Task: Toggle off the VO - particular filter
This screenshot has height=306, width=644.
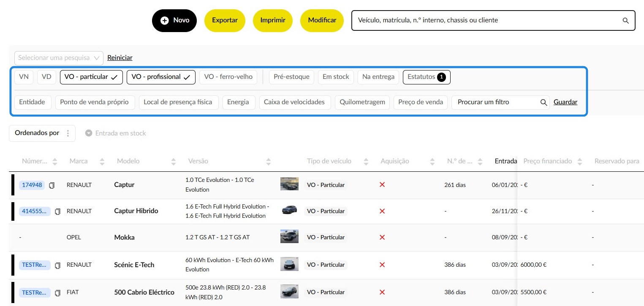Action: [x=91, y=77]
